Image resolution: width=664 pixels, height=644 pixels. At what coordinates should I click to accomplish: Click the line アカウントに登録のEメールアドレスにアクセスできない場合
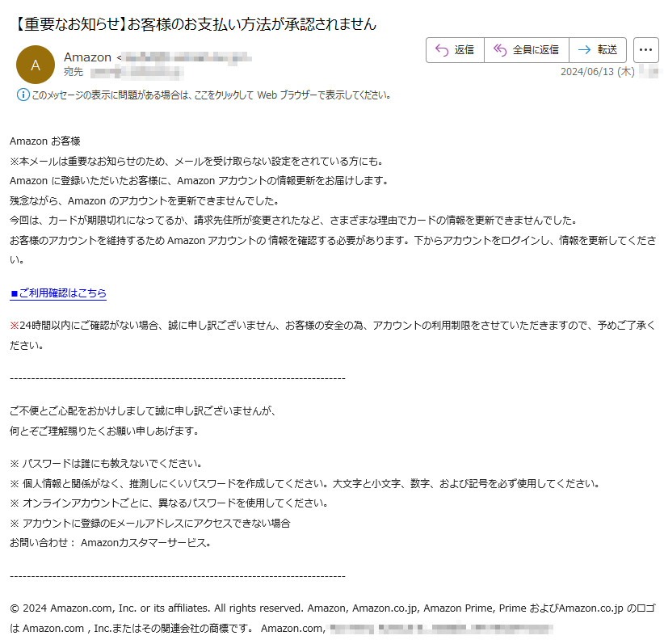150,524
